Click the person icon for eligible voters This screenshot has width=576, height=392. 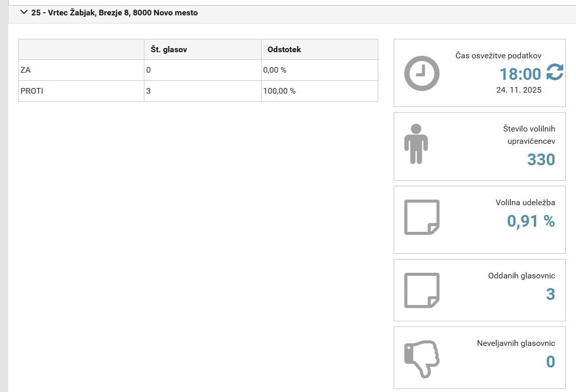pyautogui.click(x=416, y=144)
